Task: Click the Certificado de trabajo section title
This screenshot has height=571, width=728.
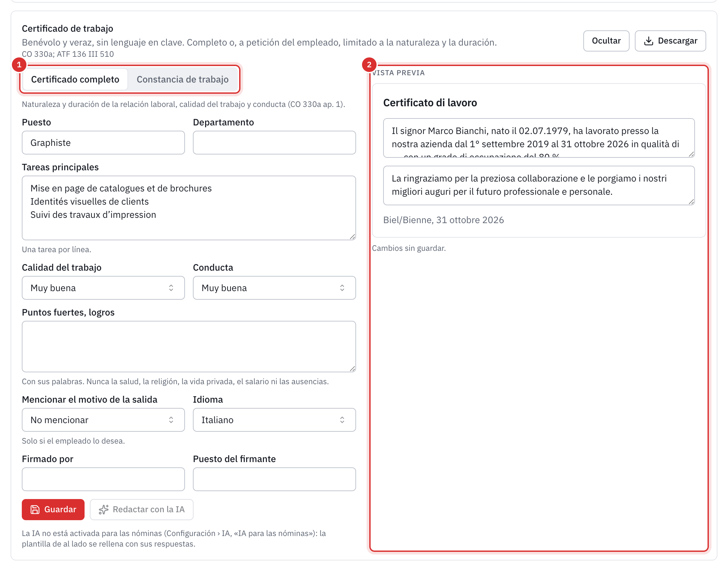Action: pos(67,28)
